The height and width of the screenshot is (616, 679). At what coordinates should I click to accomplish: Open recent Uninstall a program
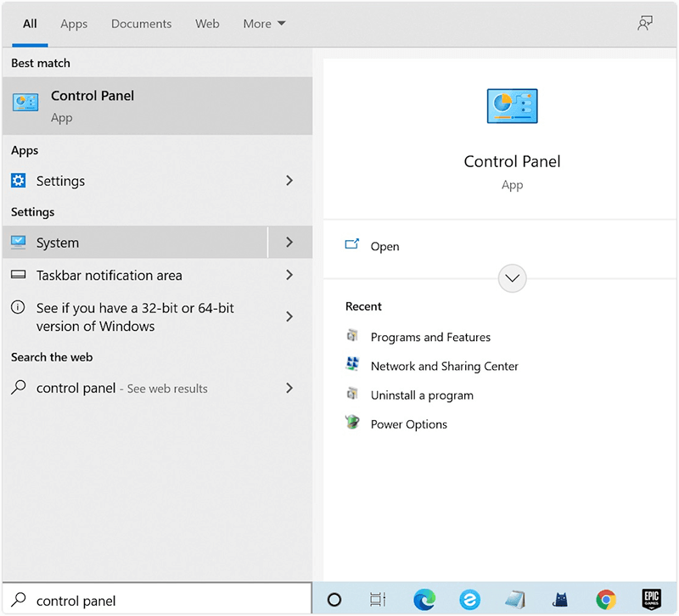(422, 395)
